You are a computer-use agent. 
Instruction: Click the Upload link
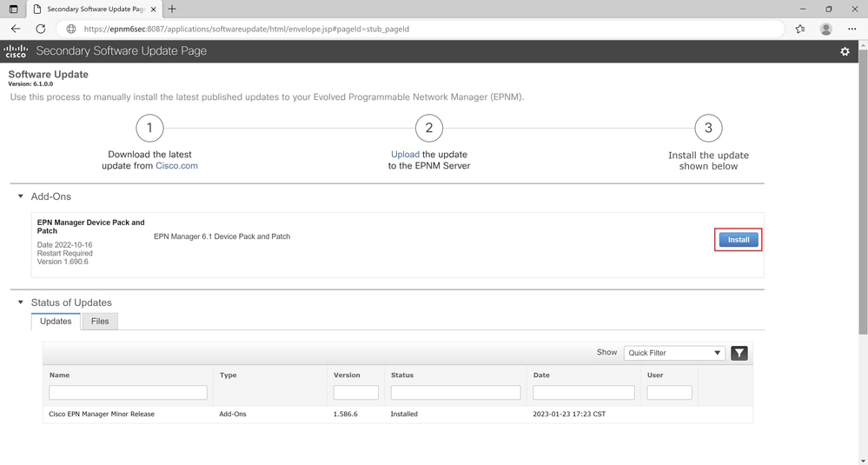[405, 155]
